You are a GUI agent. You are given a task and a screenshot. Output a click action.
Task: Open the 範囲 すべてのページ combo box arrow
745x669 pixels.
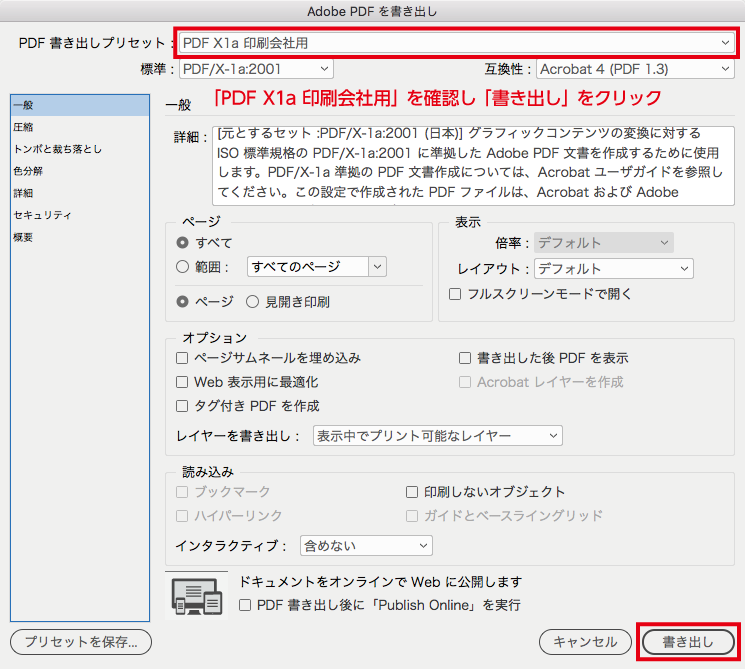378,267
